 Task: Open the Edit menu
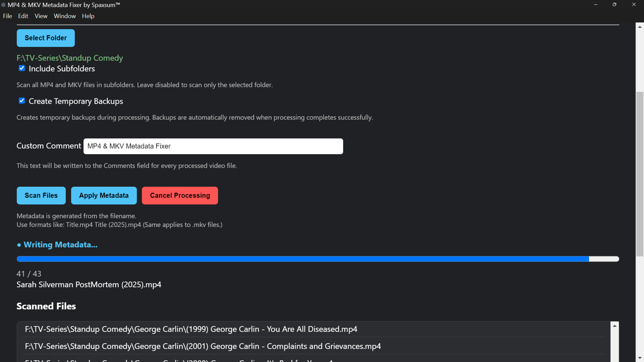[23, 16]
